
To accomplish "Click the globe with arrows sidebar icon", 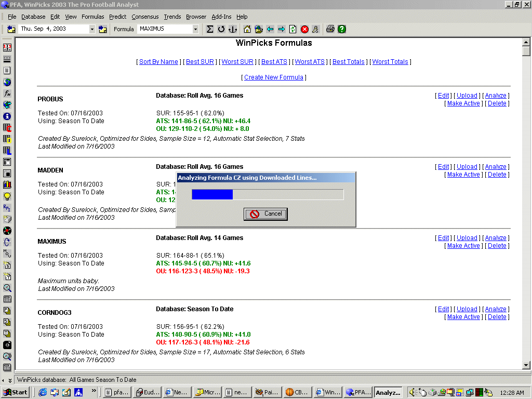I will point(7,105).
